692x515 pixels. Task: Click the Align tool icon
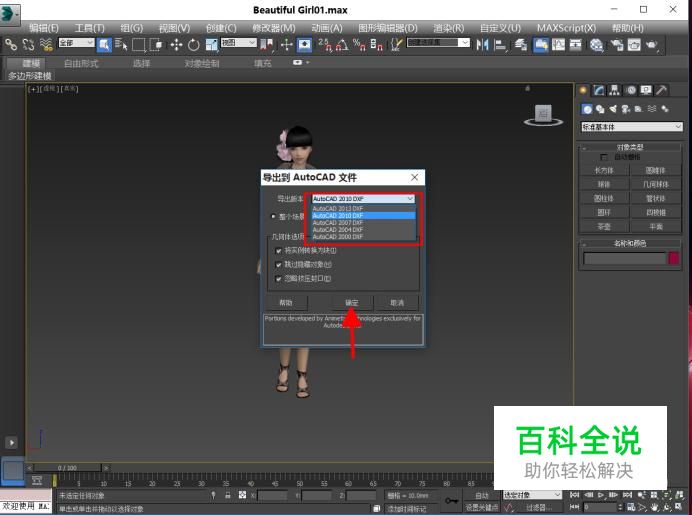coord(500,45)
